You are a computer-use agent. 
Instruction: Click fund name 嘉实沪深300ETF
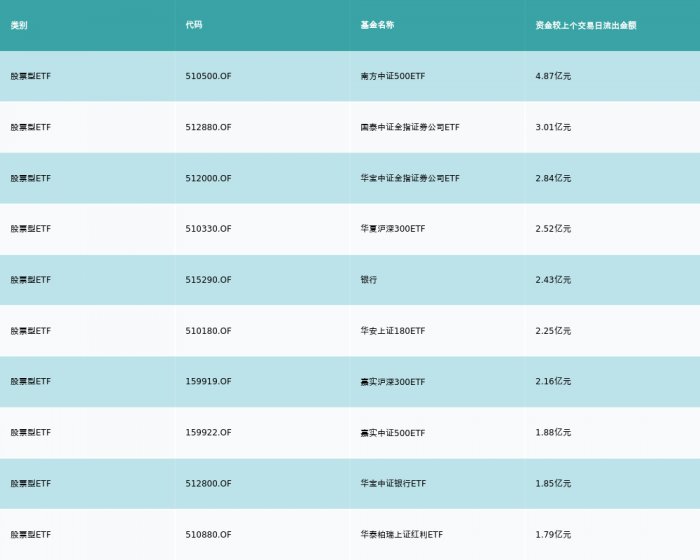[393, 382]
